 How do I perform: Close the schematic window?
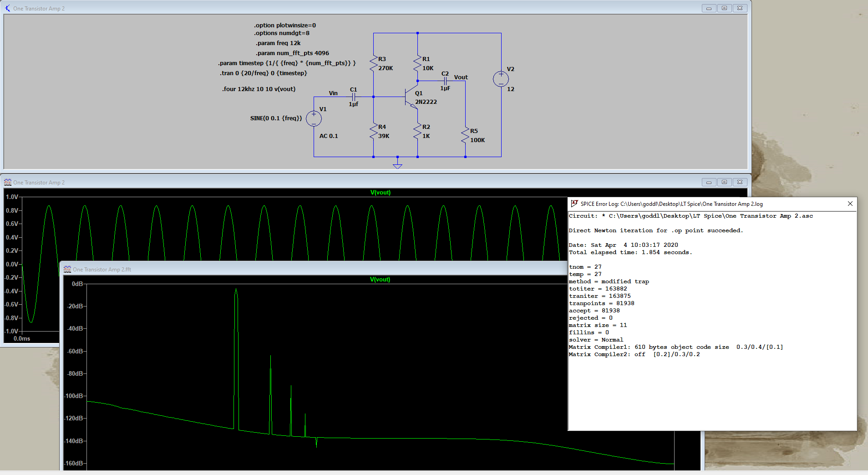coord(740,8)
